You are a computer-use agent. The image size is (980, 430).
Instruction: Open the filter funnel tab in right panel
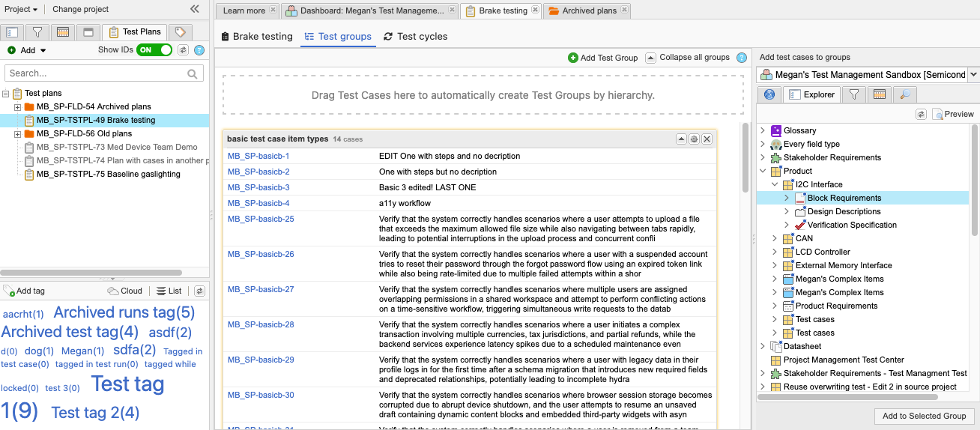tap(853, 94)
